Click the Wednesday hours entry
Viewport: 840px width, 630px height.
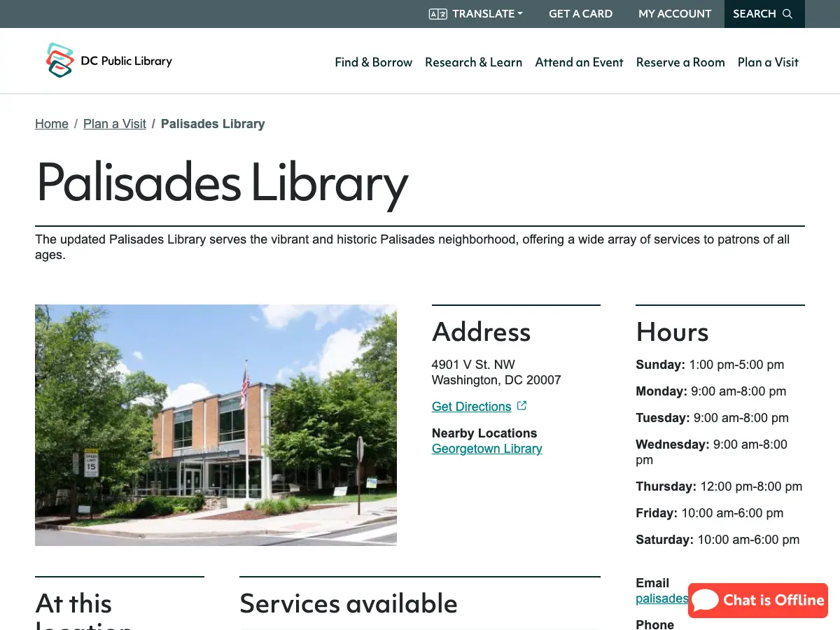click(711, 452)
